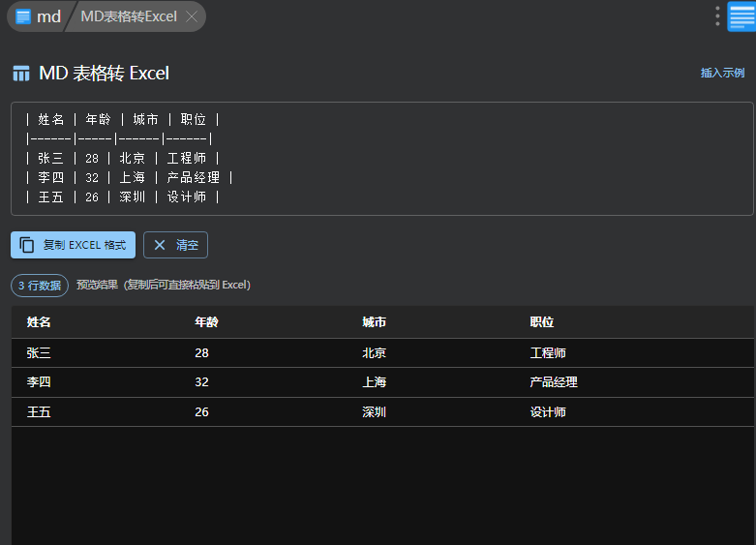Close the MD表格转Excel tab
This screenshot has width=756, height=545.
click(192, 16)
